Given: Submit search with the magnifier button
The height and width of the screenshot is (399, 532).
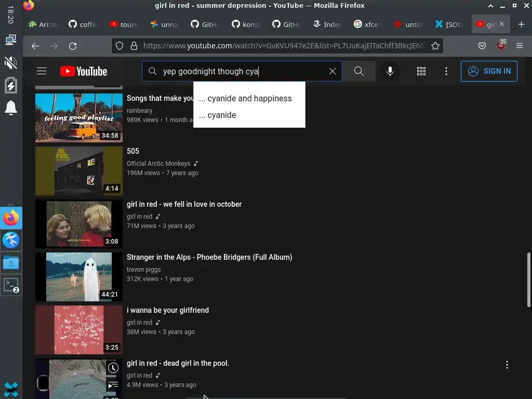Looking at the screenshot, I should click(358, 71).
